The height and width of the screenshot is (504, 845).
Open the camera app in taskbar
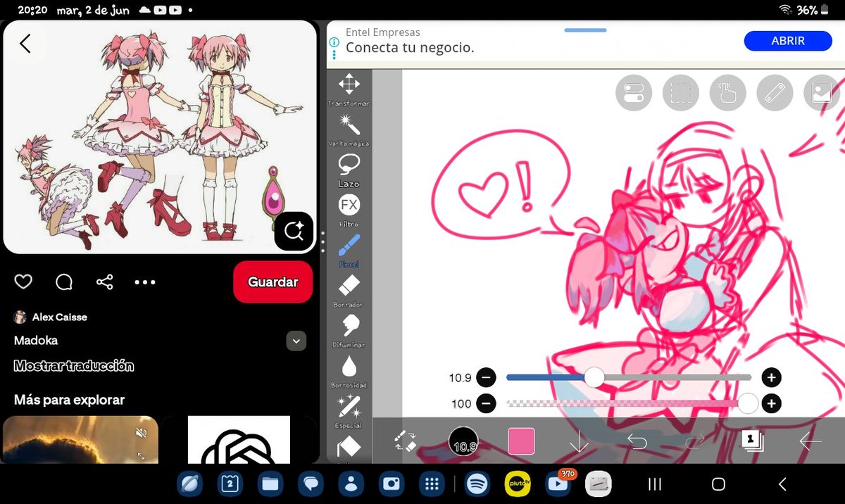coord(391,484)
